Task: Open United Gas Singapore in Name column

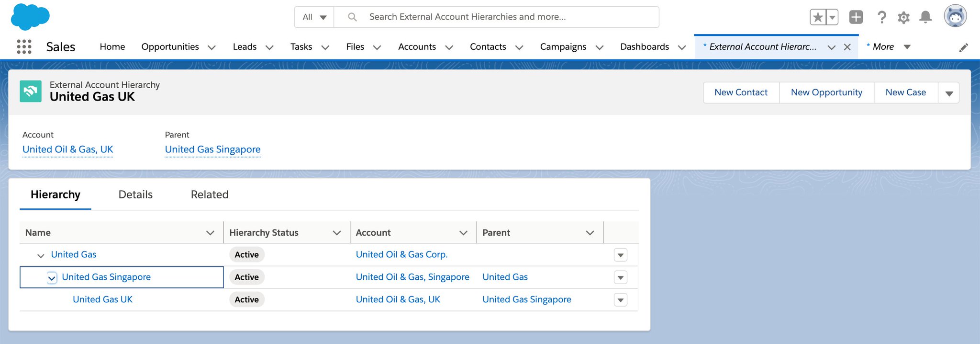Action: coord(106,277)
